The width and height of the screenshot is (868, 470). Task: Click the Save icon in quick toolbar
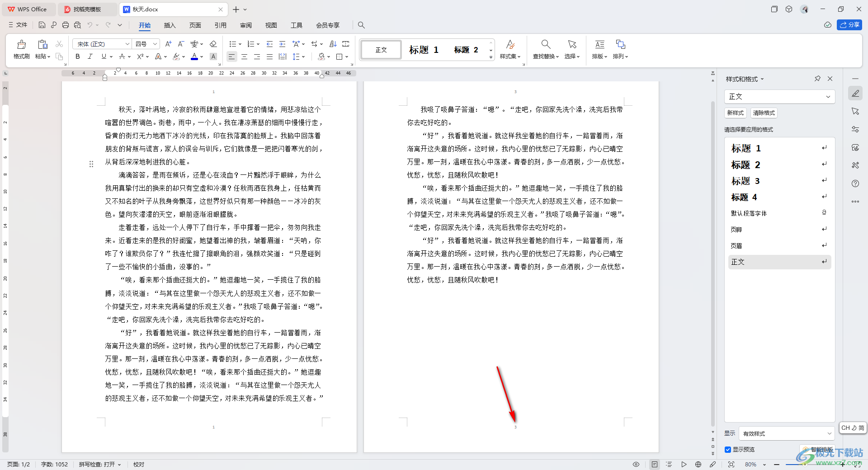pyautogui.click(x=42, y=25)
